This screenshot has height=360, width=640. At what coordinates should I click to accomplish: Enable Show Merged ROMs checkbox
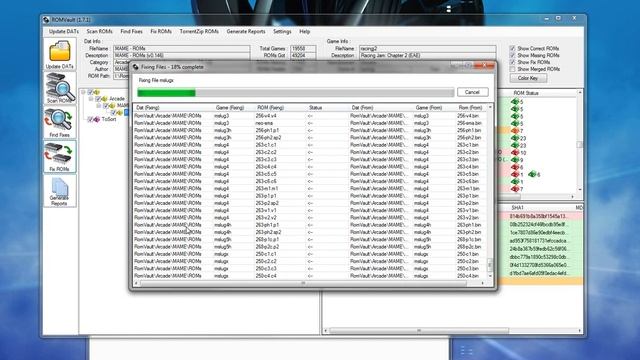pos(512,69)
